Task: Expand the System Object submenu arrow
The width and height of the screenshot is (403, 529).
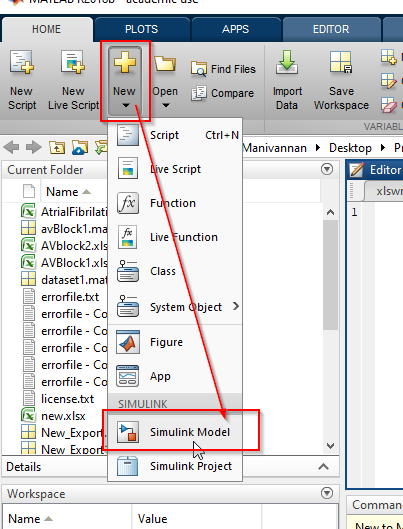Action: pyautogui.click(x=236, y=306)
